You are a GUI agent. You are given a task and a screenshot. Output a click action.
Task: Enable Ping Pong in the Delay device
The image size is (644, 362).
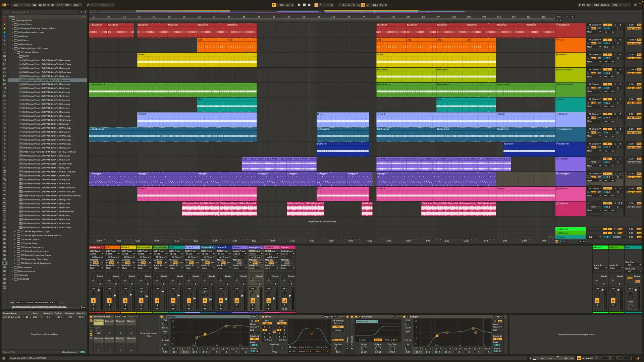338,340
